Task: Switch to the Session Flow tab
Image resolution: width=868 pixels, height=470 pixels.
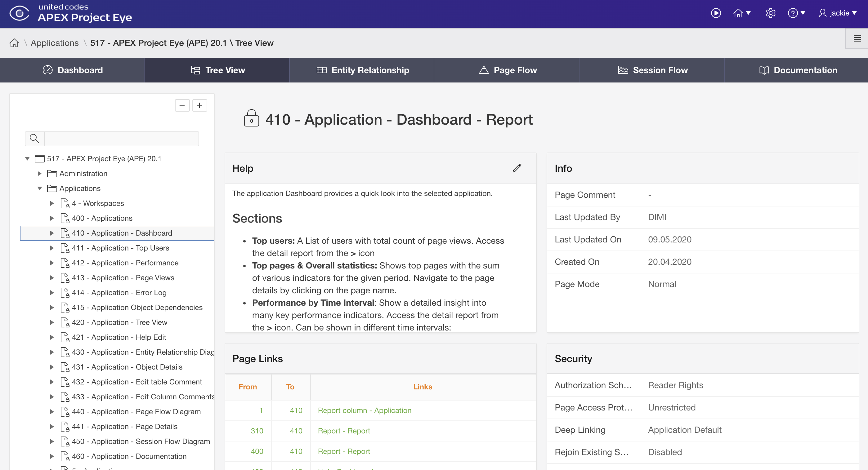Action: (652, 70)
